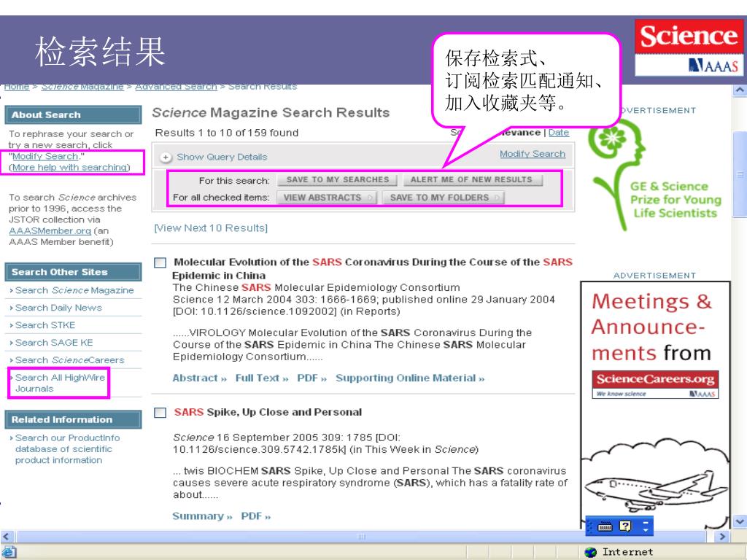
Task: Click Related Information panel header
Action: [x=74, y=419]
